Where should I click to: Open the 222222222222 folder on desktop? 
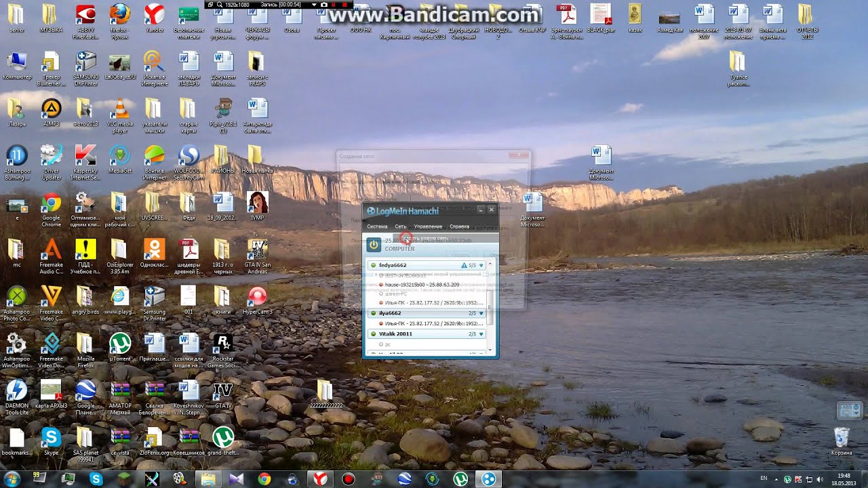[x=325, y=394]
